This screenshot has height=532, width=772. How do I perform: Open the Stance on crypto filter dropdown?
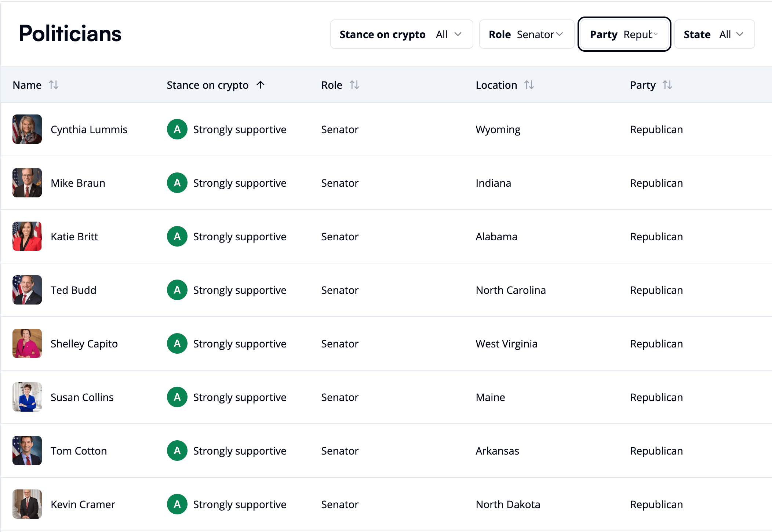click(401, 34)
